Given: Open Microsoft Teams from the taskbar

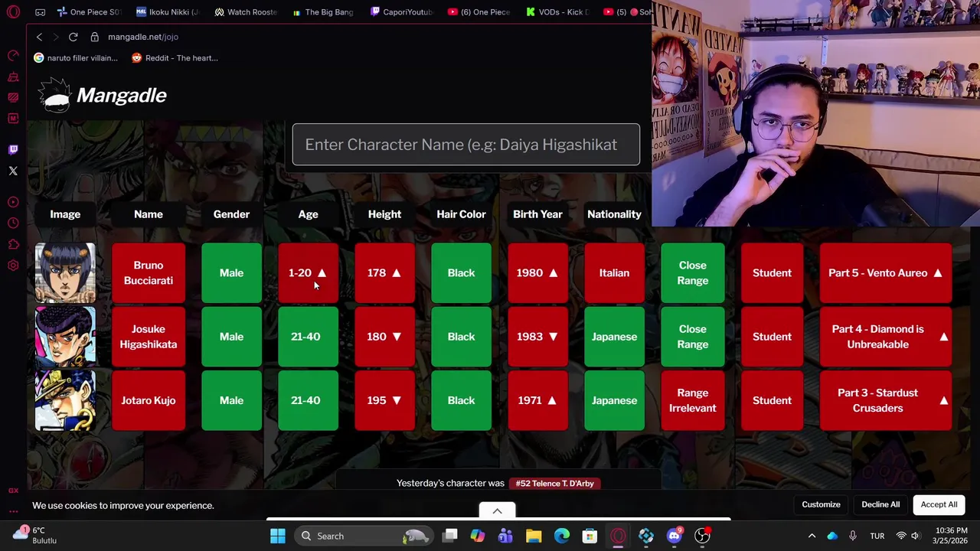Looking at the screenshot, I should coord(505,536).
